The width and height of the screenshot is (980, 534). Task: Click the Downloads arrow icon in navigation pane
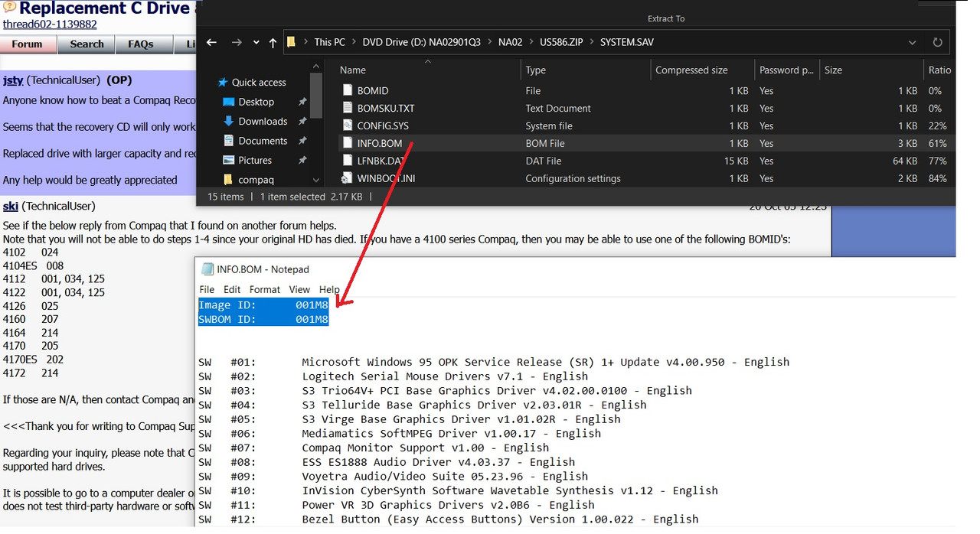228,122
